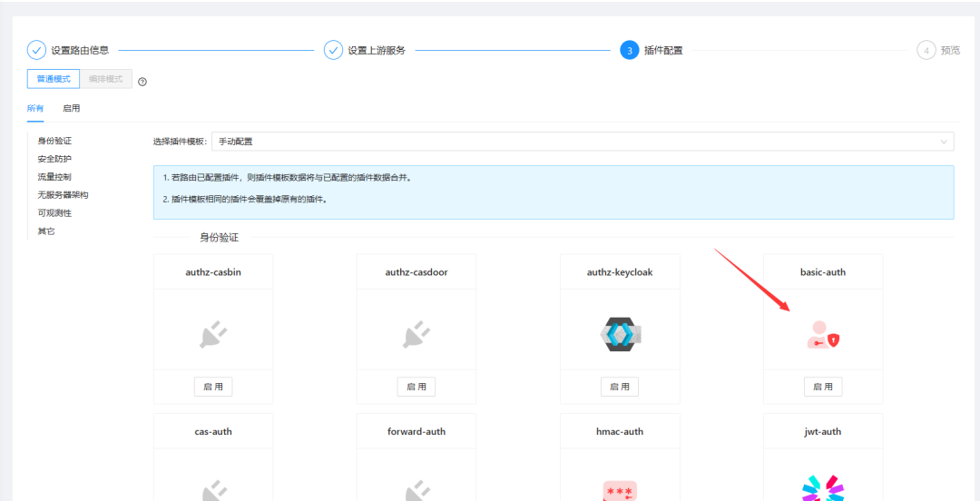This screenshot has width=980, height=501.
Task: Click the basic-auth card title
Action: (823, 272)
